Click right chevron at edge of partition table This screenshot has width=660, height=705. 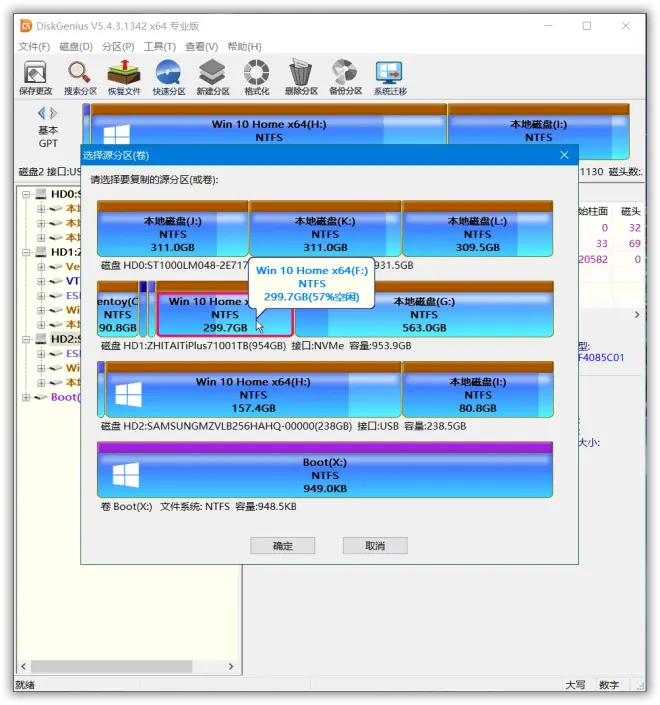click(637, 314)
